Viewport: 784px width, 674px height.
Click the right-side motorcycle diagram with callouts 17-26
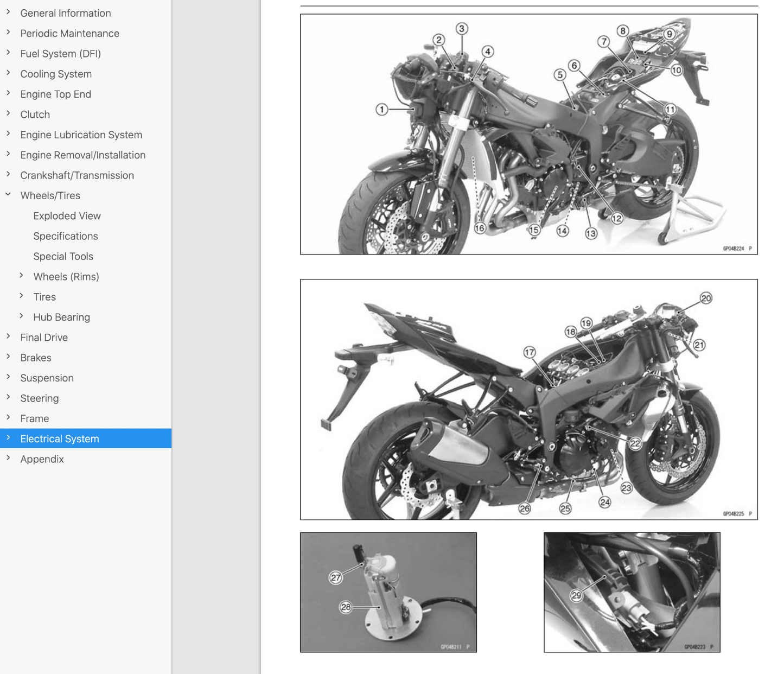click(528, 399)
